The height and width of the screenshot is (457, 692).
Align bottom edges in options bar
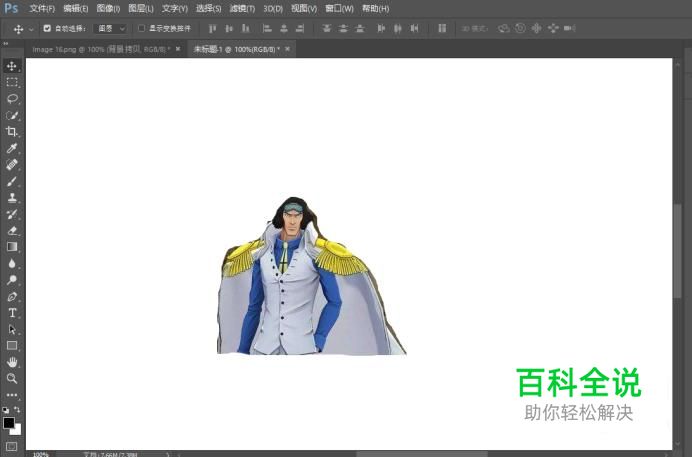[246, 29]
